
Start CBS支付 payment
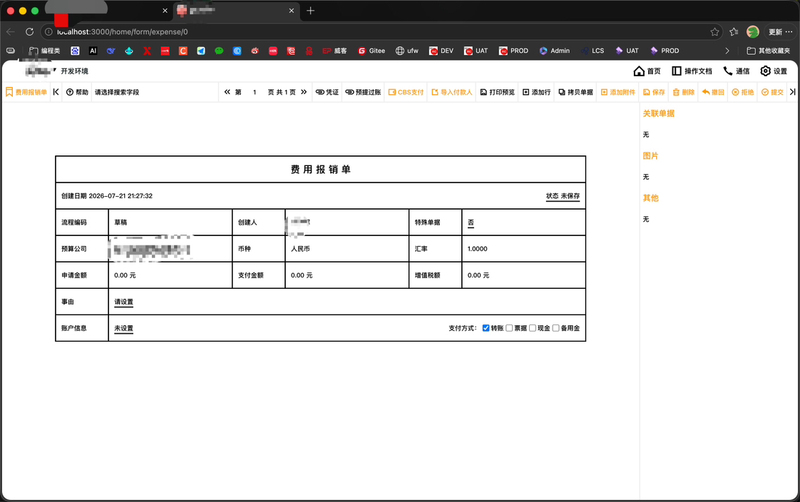coord(406,92)
